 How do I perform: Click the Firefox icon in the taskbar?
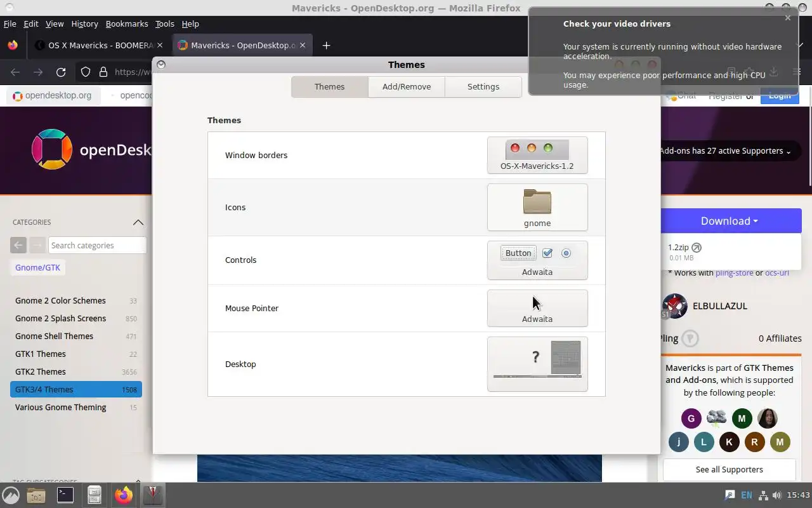point(124,495)
